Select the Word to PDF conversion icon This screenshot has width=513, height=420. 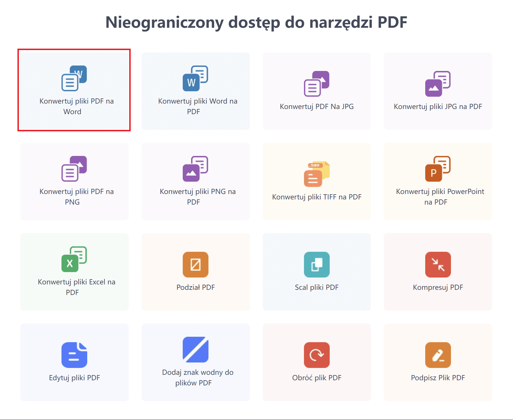pyautogui.click(x=195, y=77)
